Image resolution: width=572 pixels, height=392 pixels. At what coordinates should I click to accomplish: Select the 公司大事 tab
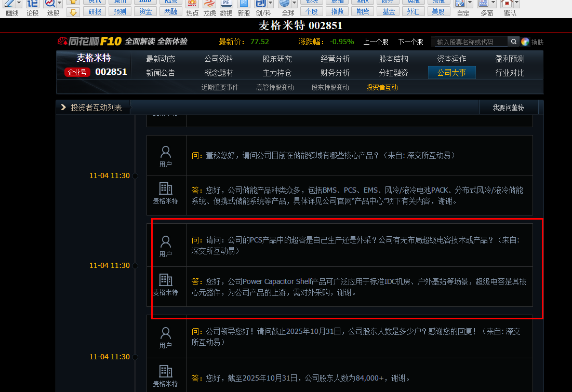click(451, 73)
